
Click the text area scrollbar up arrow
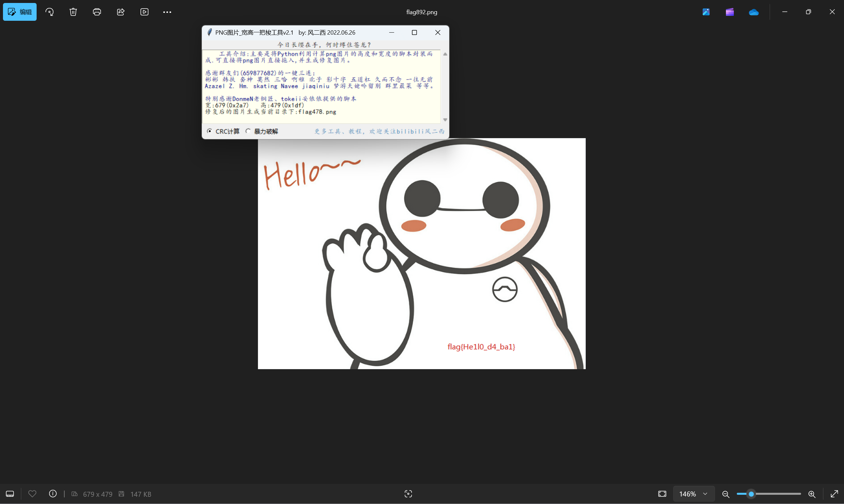coord(445,54)
